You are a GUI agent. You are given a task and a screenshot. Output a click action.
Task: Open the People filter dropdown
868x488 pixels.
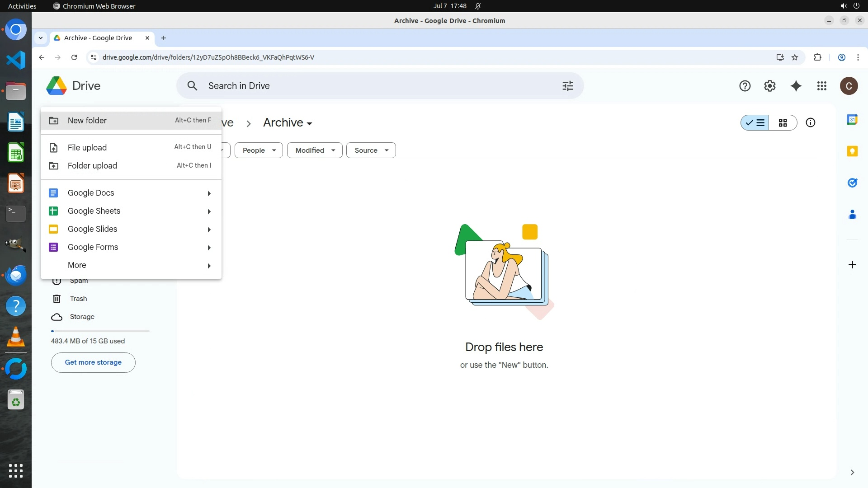pos(259,150)
